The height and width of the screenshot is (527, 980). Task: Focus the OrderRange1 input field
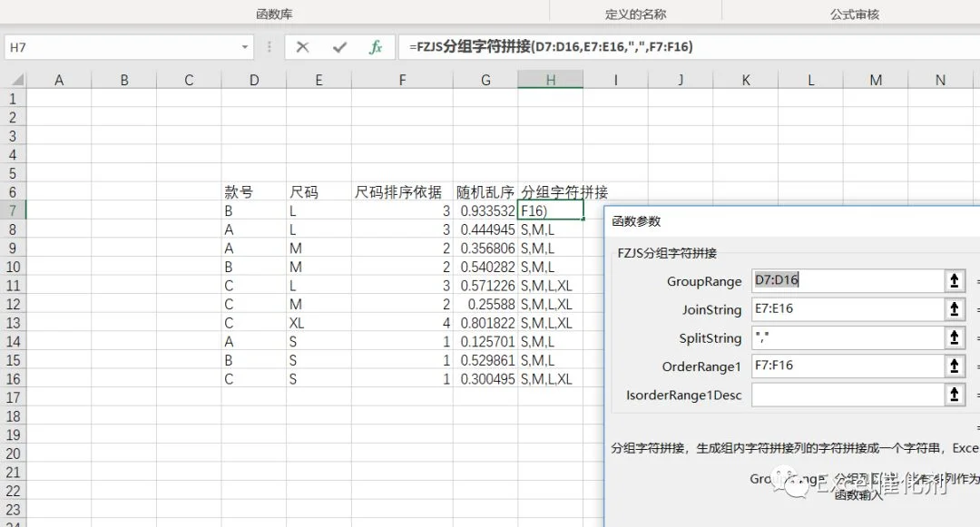point(848,366)
